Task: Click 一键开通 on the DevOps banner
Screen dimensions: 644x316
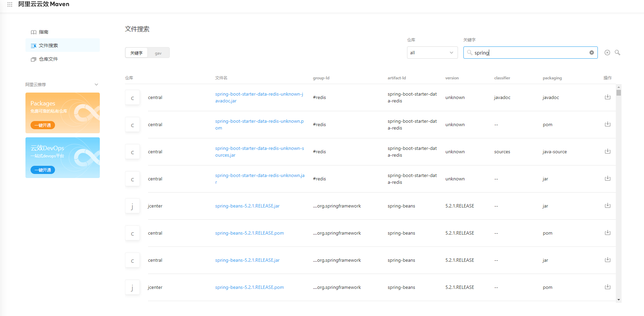Action: pos(43,170)
